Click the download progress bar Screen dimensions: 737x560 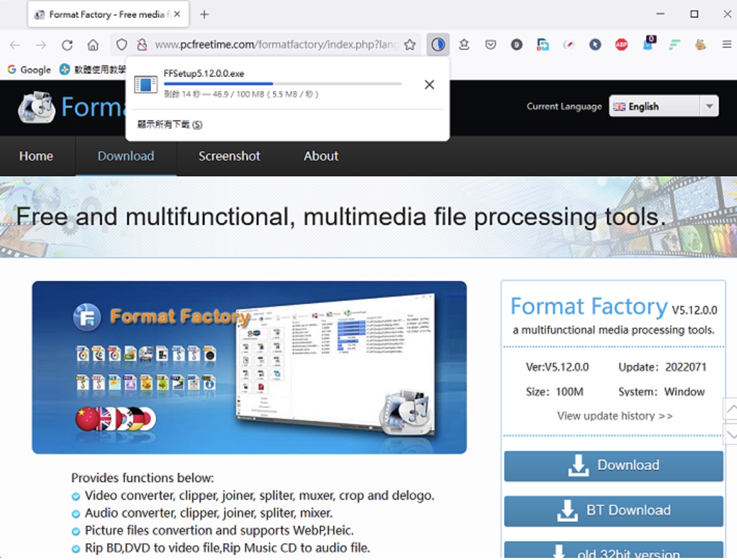(282, 83)
